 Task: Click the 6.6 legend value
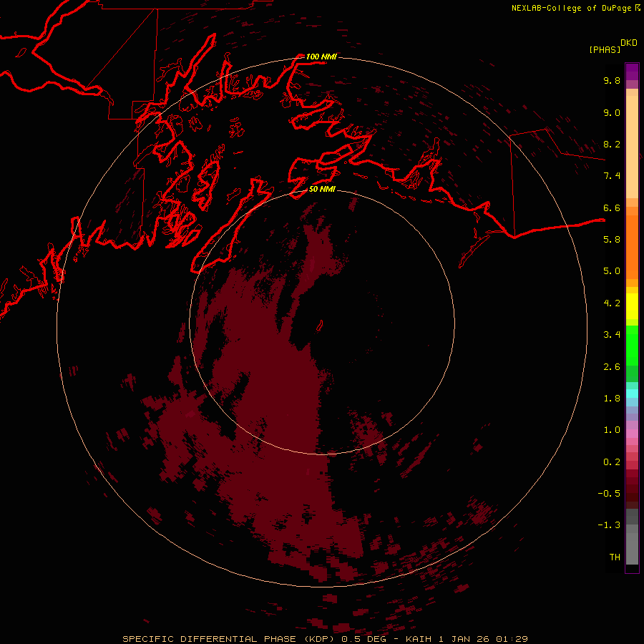tap(612, 208)
